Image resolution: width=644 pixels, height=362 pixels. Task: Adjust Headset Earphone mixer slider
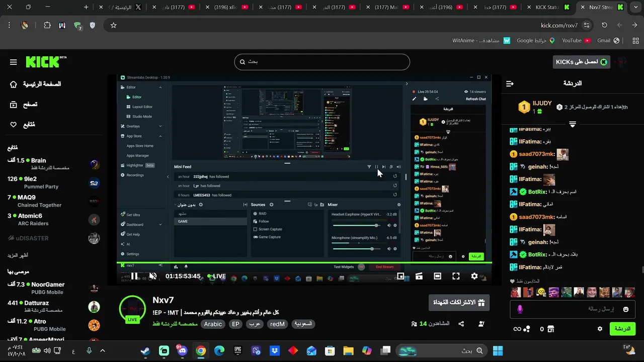click(x=357, y=224)
